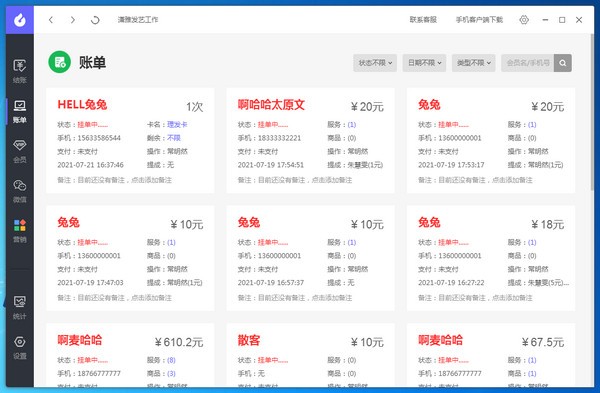The image size is (600, 393).
Task: Click the ¥610.2元 amount
Action: coord(179,342)
